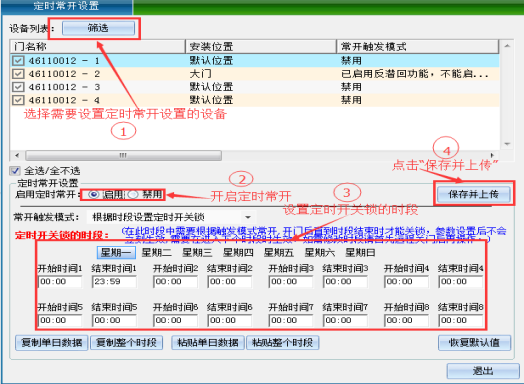The height and width of the screenshot is (384, 524).
Task: Click the 开始时间3 input field
Action: click(x=291, y=281)
